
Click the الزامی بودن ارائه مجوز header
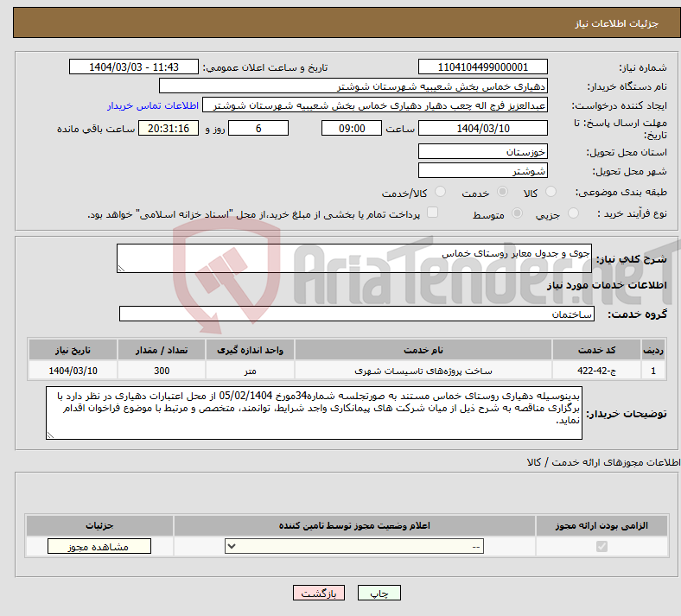point(601,525)
